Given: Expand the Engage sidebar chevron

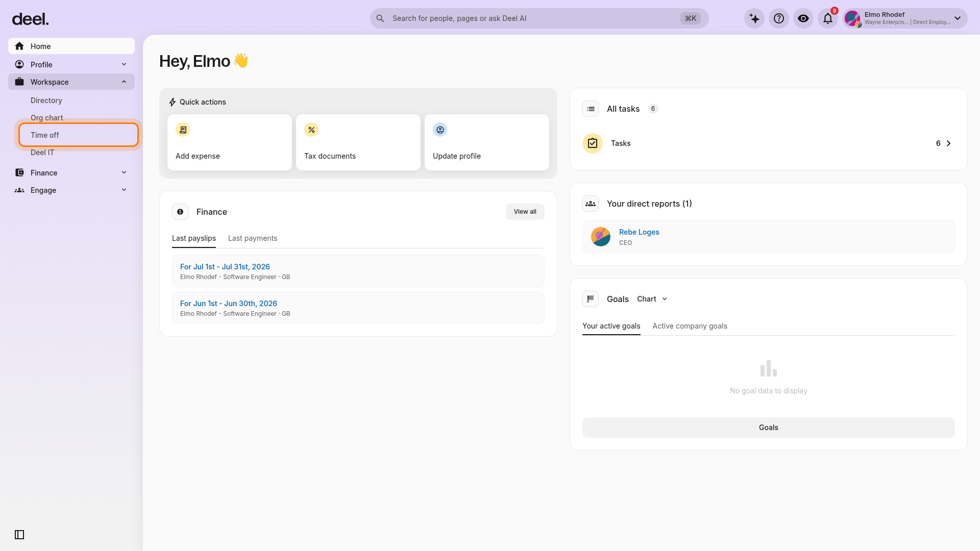Looking at the screenshot, I should (x=124, y=190).
